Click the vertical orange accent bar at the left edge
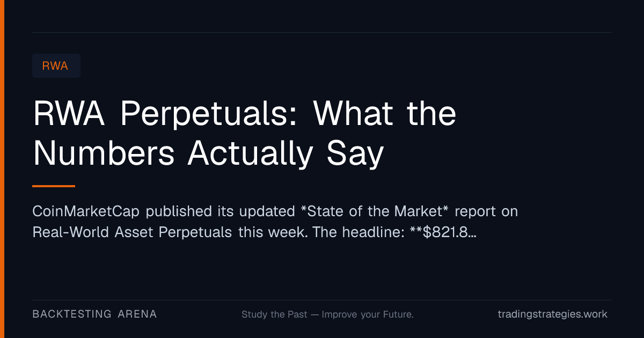 pyautogui.click(x=2, y=169)
